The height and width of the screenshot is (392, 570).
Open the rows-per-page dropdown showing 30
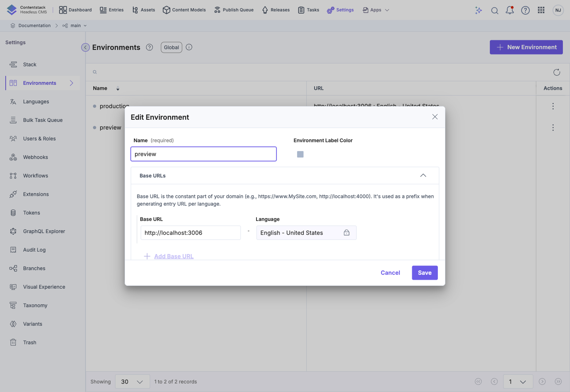pos(132,381)
